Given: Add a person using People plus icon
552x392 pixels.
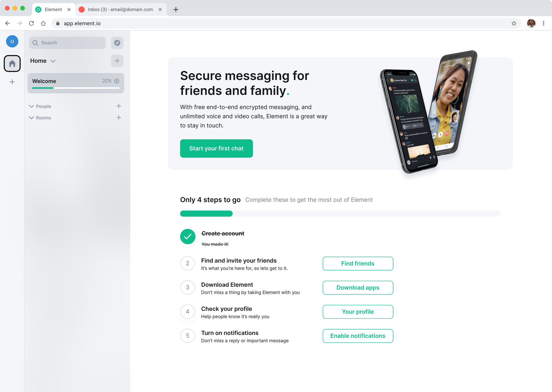Looking at the screenshot, I should tap(119, 106).
